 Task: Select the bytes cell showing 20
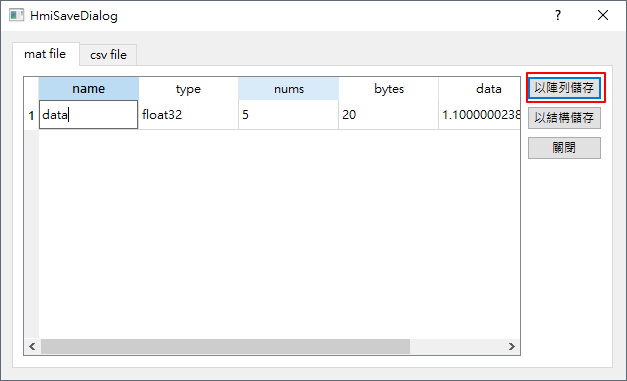[388, 115]
